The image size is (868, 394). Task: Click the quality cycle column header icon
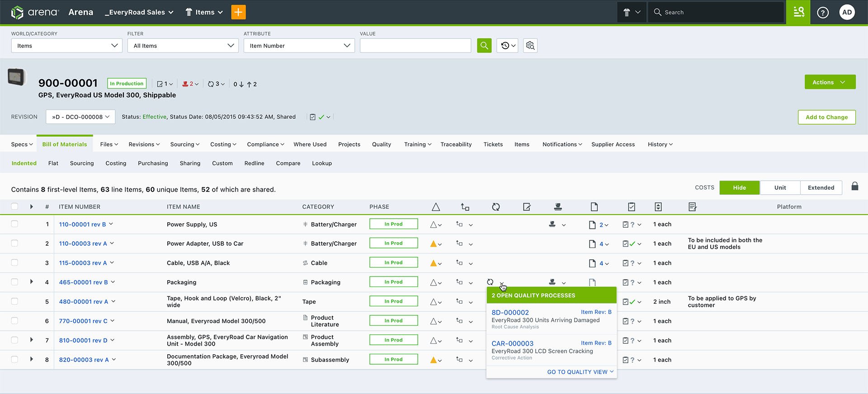[x=496, y=207]
